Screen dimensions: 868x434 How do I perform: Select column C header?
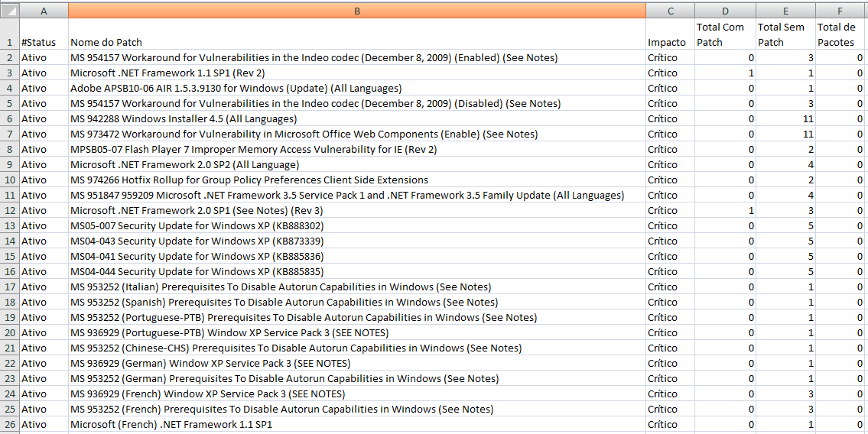point(671,11)
